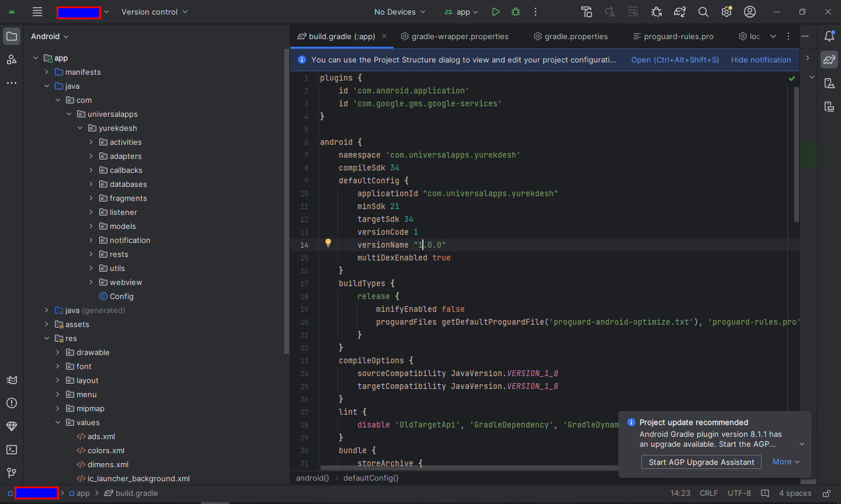The image size is (841, 504).
Task: Open Version control dropdown
Action: pyautogui.click(x=154, y=12)
